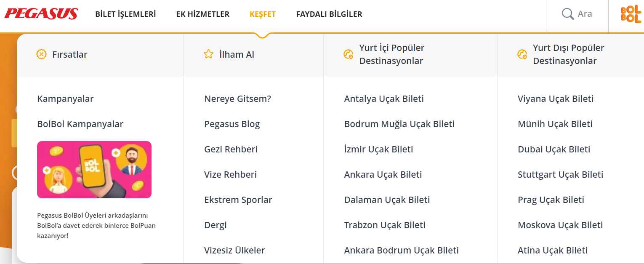This screenshot has width=644, height=264.
Task: Select Vize Rehberi link
Action: tap(230, 175)
